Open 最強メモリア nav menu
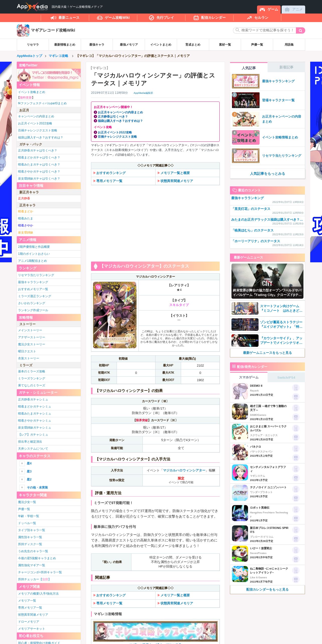The height and width of the screenshot is (644, 322). point(129,45)
